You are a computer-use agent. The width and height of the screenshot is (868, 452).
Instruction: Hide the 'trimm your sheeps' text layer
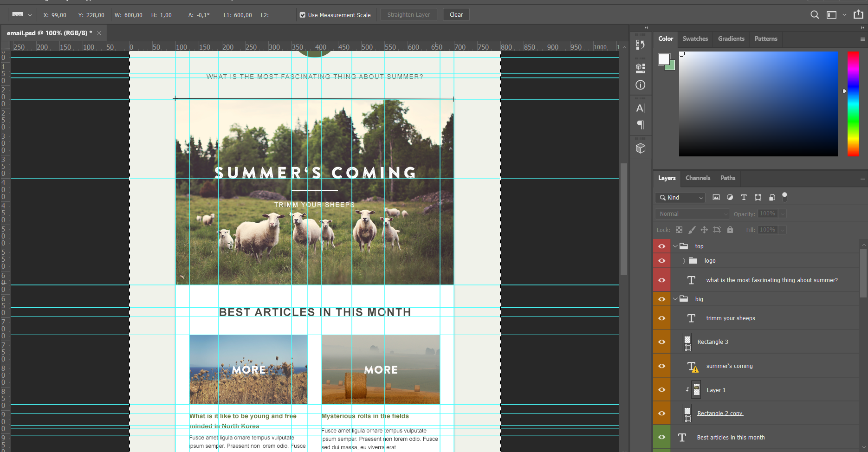[661, 318]
